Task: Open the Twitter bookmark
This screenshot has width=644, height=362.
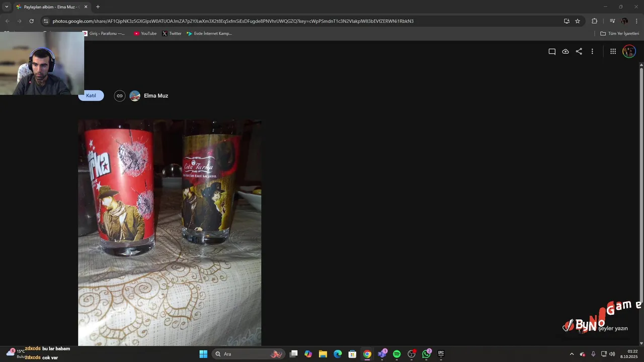Action: click(172, 34)
